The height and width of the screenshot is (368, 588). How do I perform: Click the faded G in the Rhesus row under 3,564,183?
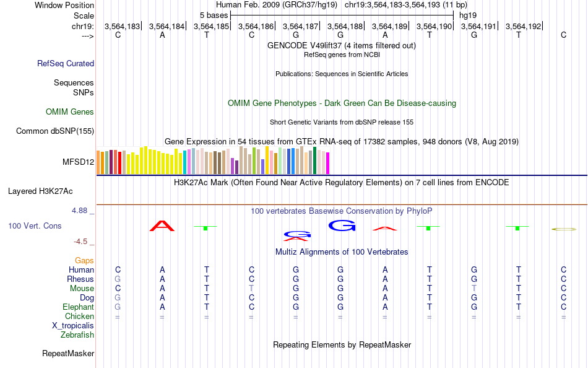point(118,279)
